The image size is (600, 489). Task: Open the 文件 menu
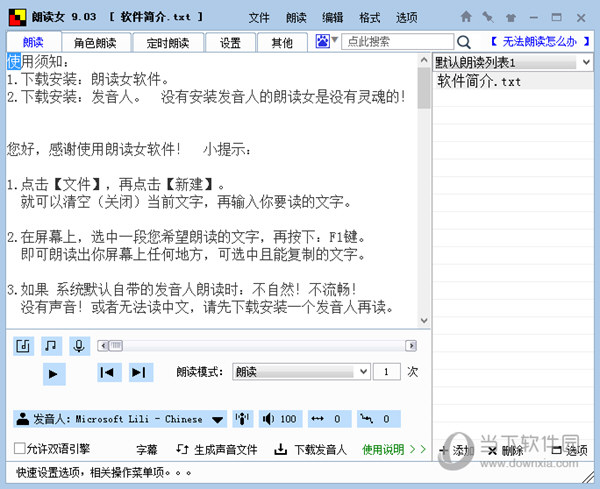259,18
